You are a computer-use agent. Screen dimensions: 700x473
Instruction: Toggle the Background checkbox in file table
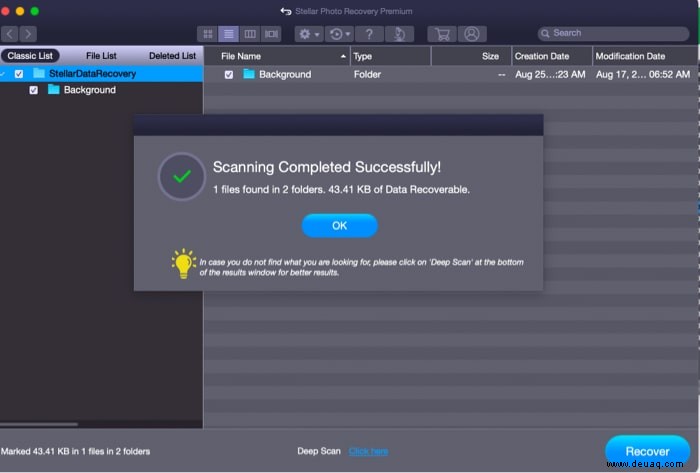(x=229, y=75)
